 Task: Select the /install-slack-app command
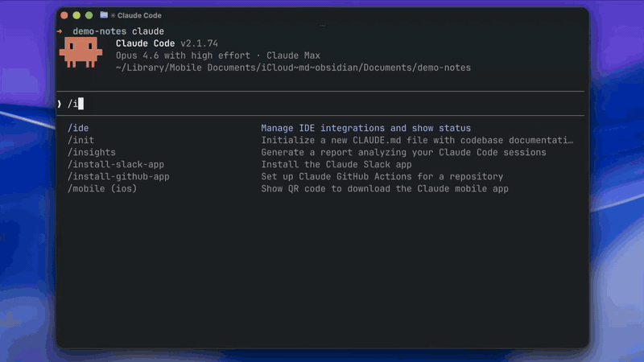(x=115, y=164)
